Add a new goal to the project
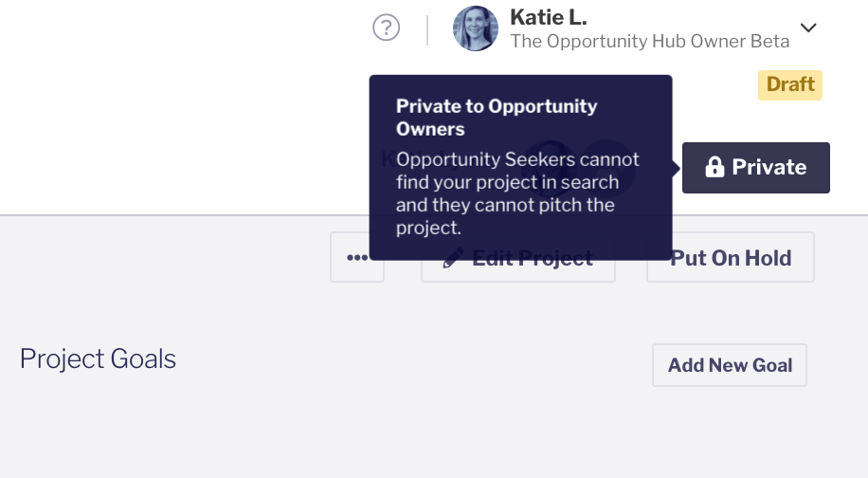Viewport: 868px width, 478px height. pyautogui.click(x=730, y=365)
